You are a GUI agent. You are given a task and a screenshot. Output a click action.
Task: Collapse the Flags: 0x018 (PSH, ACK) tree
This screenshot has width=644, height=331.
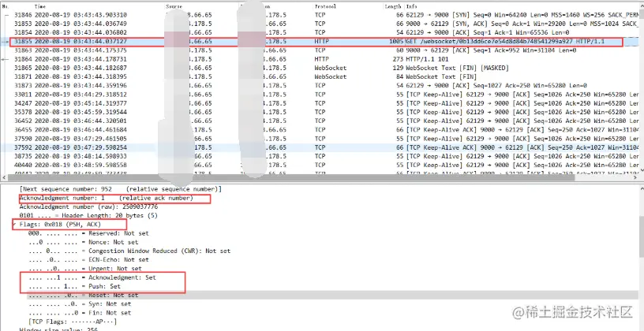[14, 225]
